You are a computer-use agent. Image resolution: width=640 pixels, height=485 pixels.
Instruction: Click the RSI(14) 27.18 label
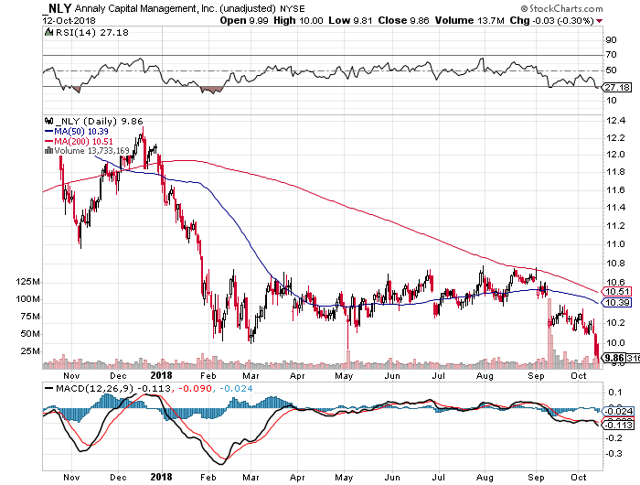92,33
